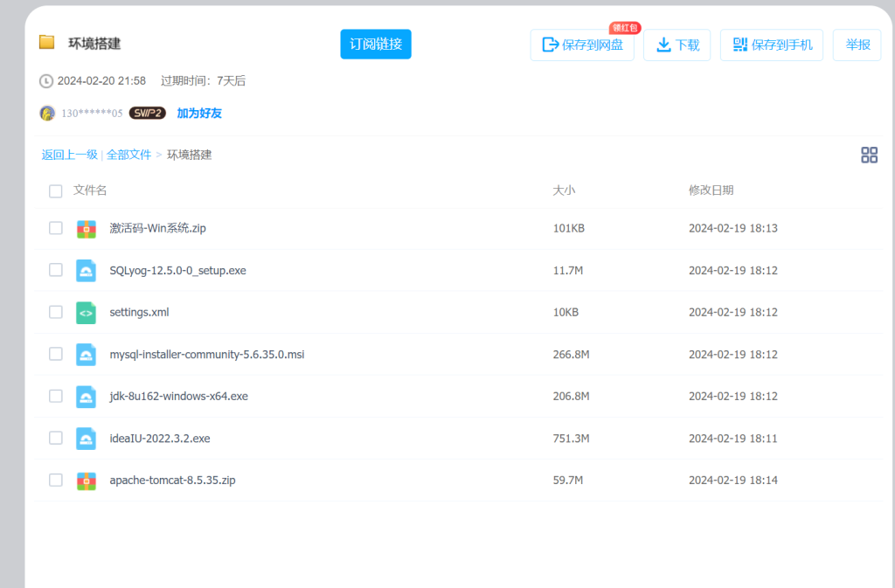Open the file SQLyog-12.5.0-0_setup.exe

pos(177,270)
